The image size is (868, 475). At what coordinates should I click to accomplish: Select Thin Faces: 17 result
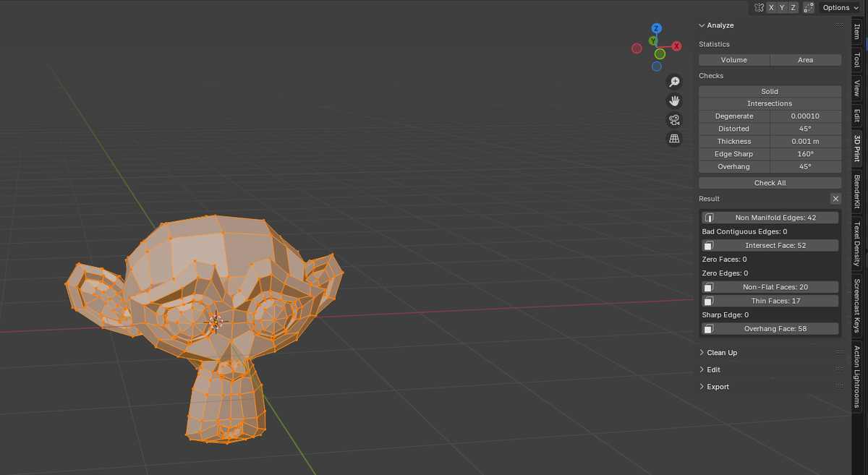click(x=770, y=301)
